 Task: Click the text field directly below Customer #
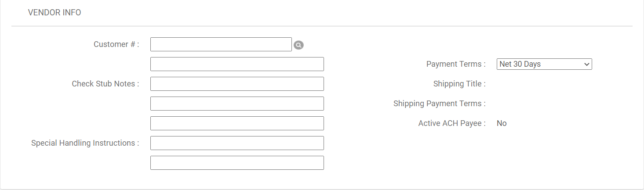pyautogui.click(x=237, y=64)
